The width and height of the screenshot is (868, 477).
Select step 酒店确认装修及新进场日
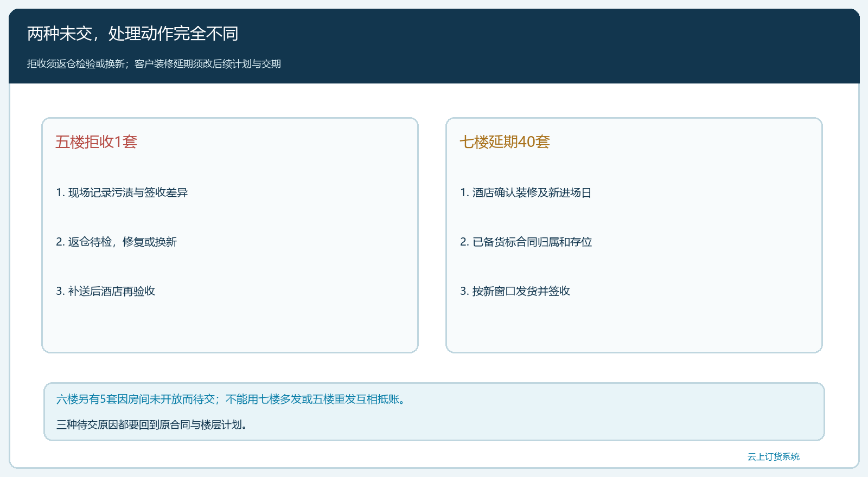point(526,192)
